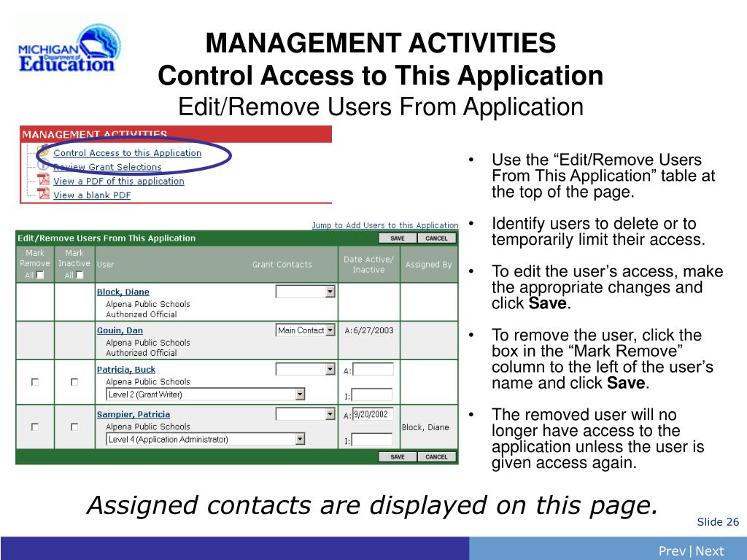Open the Level 2 (Grant Writer) dropdown
Screen dimensions: 747x560
coord(205,394)
